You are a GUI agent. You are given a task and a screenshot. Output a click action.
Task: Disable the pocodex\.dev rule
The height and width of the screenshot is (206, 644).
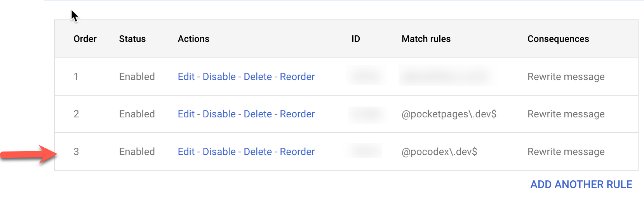pos(219,152)
